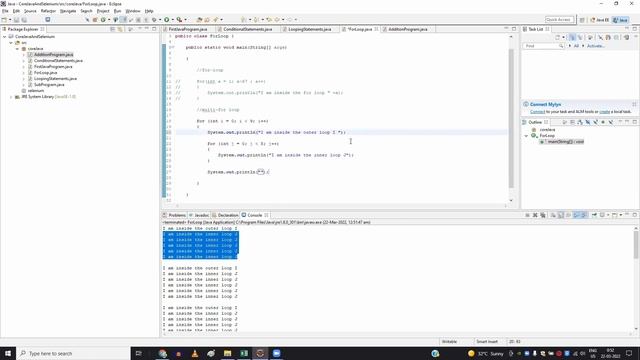640x360 pixels.
Task: Open the File menu
Action: (x=5, y=11)
